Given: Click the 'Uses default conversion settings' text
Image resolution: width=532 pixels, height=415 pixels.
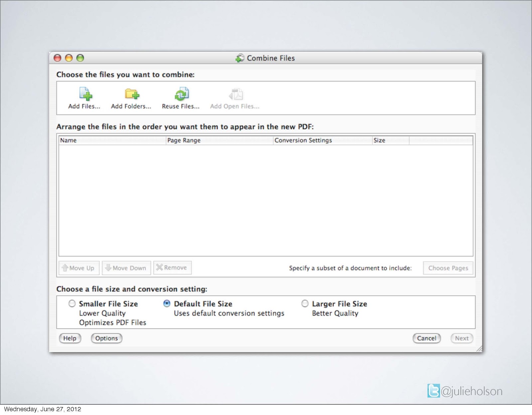Looking at the screenshot, I should pyautogui.click(x=229, y=313).
